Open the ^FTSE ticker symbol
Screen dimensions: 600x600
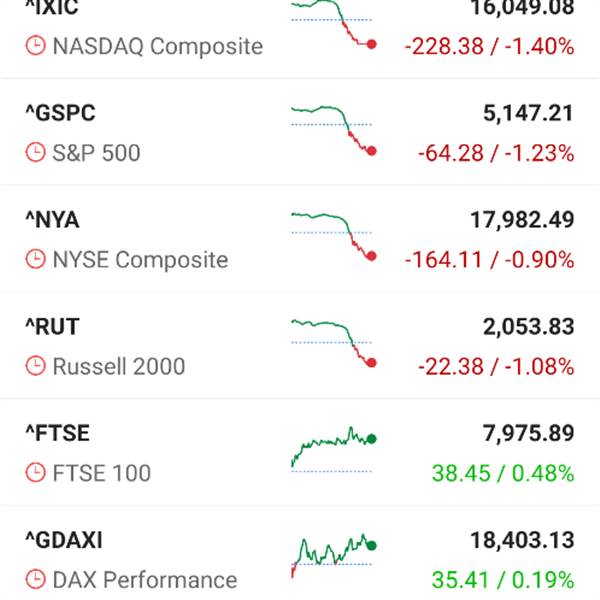(57, 433)
